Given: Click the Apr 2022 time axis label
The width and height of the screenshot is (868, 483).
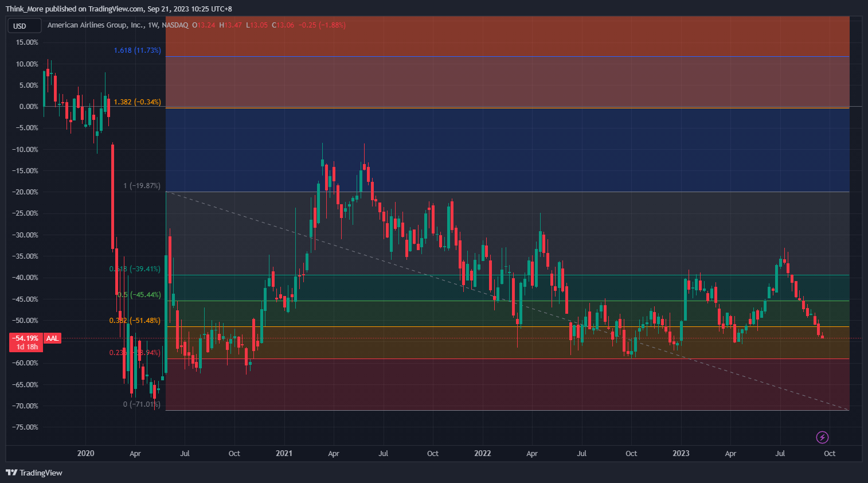Looking at the screenshot, I should [532, 454].
